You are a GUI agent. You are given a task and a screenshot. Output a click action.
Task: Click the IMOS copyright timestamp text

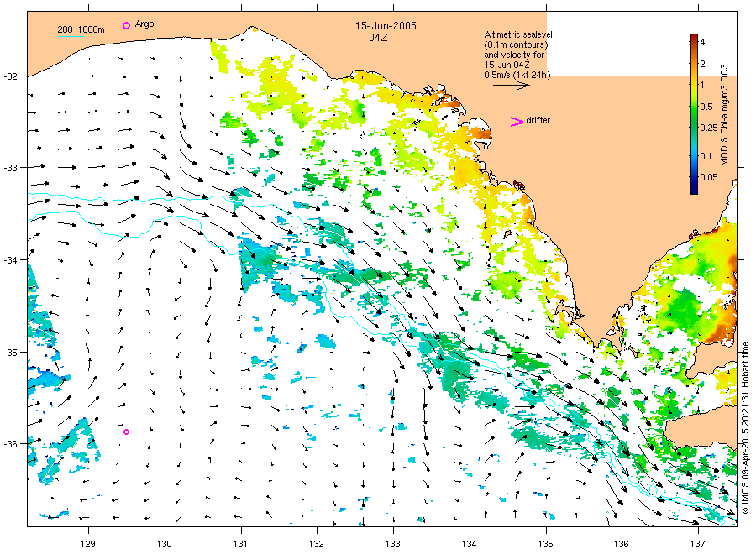point(745,427)
